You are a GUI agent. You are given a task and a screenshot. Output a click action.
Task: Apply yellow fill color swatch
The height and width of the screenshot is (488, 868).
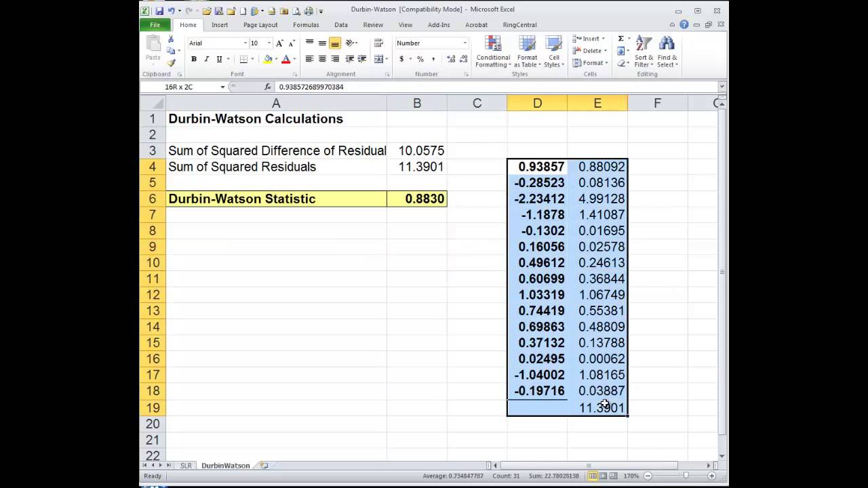269,59
